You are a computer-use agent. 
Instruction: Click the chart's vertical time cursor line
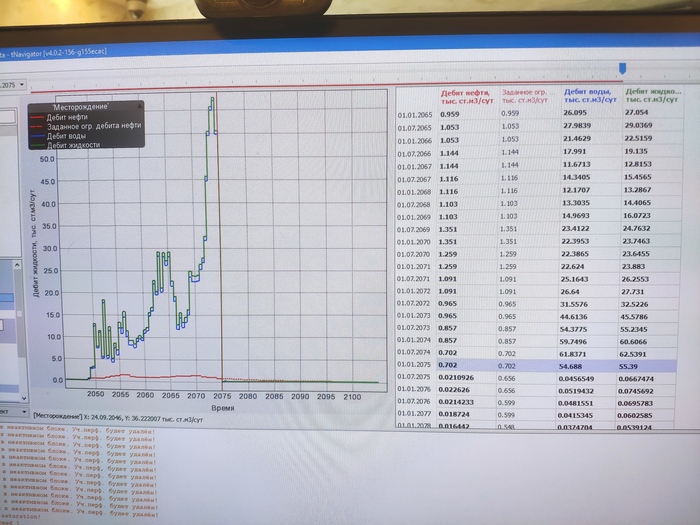coord(220,241)
